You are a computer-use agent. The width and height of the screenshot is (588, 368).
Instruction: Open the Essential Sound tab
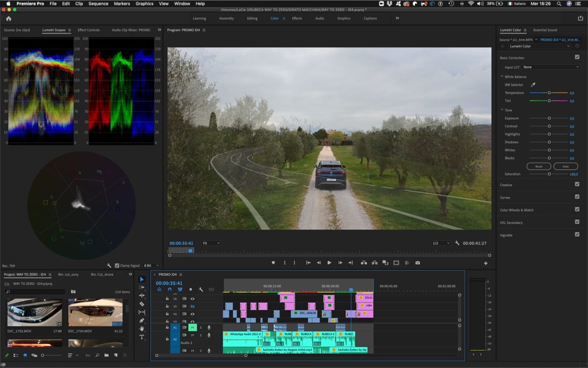click(545, 30)
